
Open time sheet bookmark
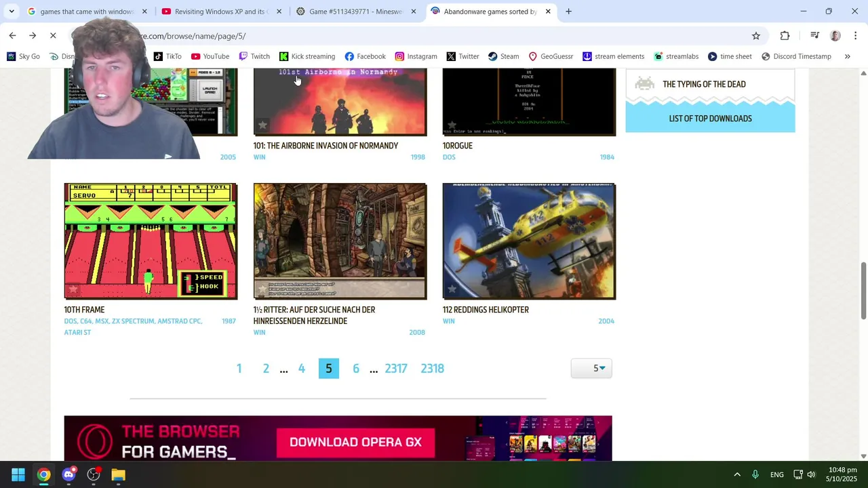pyautogui.click(x=730, y=56)
